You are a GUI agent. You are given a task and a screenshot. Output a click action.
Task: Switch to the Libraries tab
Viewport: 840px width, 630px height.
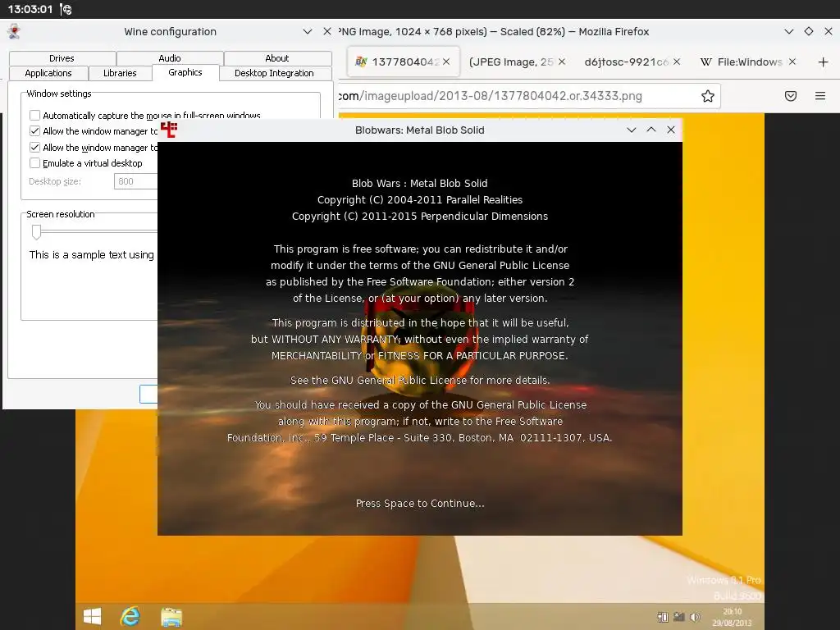coord(120,73)
